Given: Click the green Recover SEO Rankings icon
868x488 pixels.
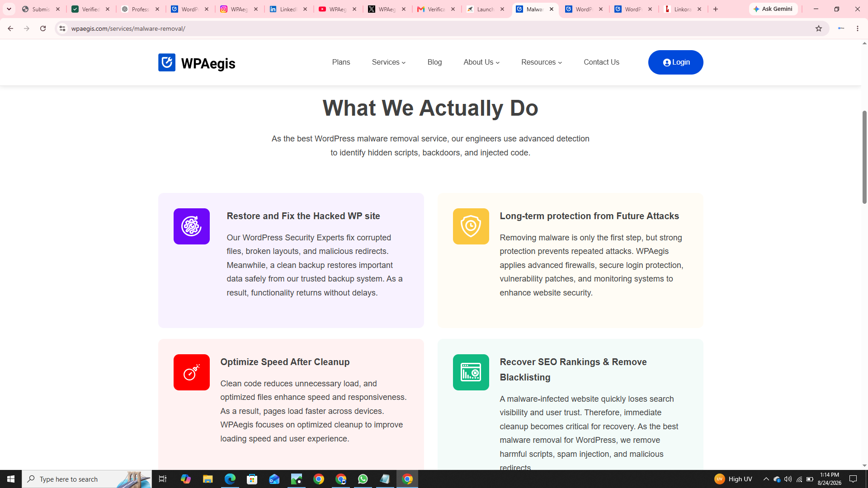Looking at the screenshot, I should coord(471,372).
